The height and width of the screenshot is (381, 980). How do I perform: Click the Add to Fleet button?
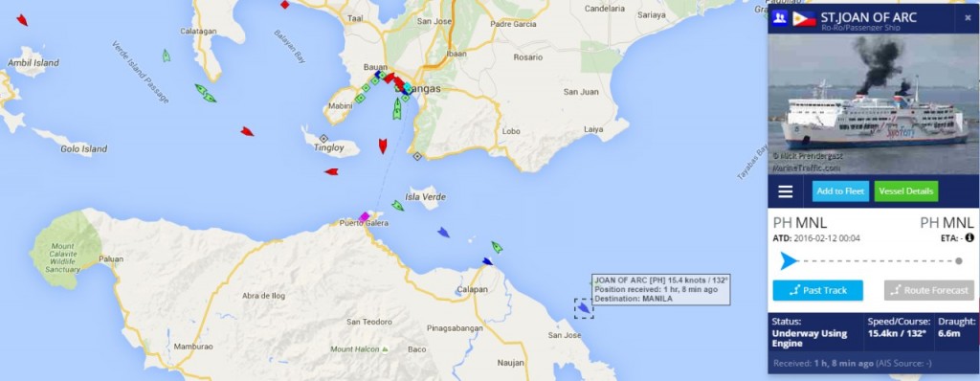click(x=840, y=191)
